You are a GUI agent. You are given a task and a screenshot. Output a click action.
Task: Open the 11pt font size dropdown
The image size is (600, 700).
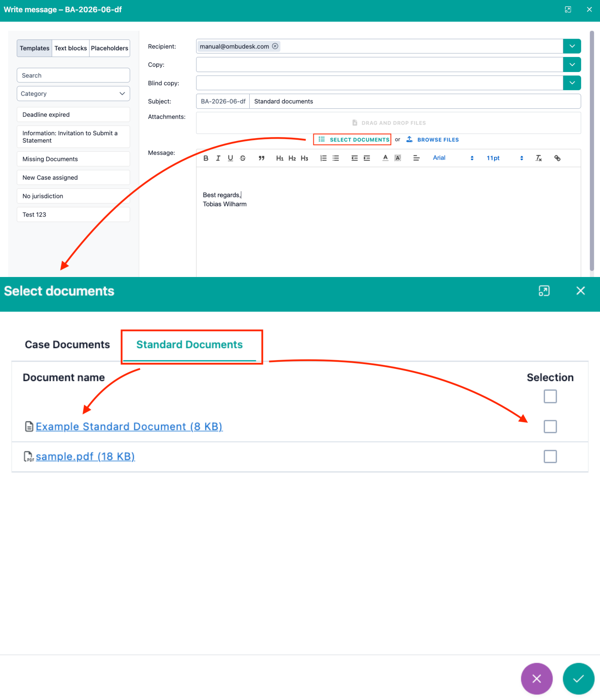pyautogui.click(x=505, y=158)
